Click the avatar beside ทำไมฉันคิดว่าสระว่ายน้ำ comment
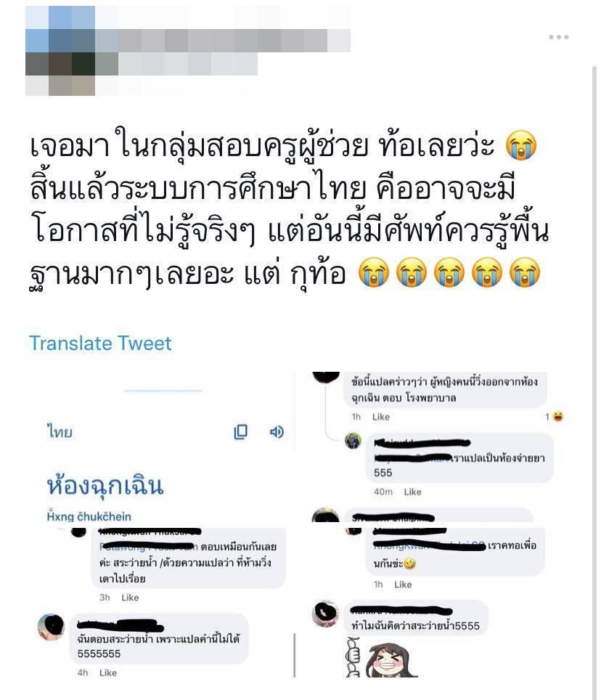This screenshot has height=700, width=601. (x=325, y=614)
